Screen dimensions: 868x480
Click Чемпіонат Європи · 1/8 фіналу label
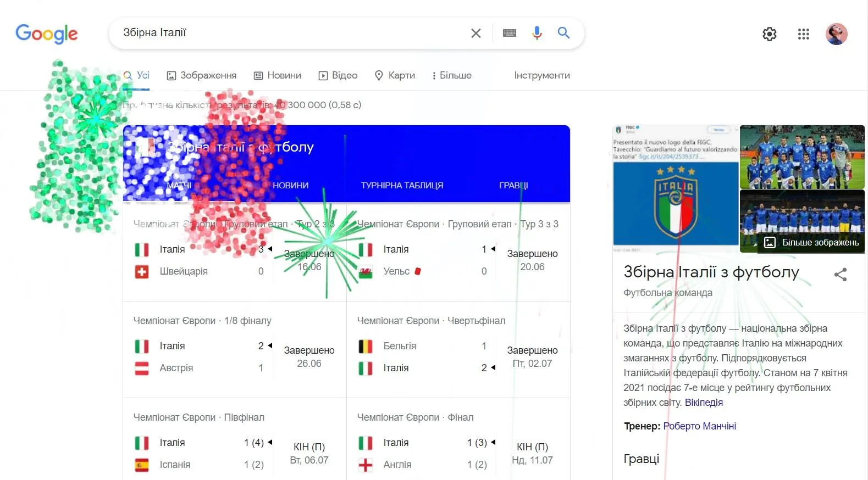tap(202, 321)
